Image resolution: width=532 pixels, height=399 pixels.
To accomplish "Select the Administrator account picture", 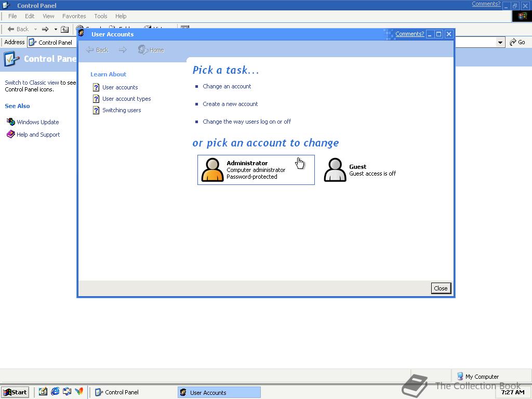I will coord(212,170).
